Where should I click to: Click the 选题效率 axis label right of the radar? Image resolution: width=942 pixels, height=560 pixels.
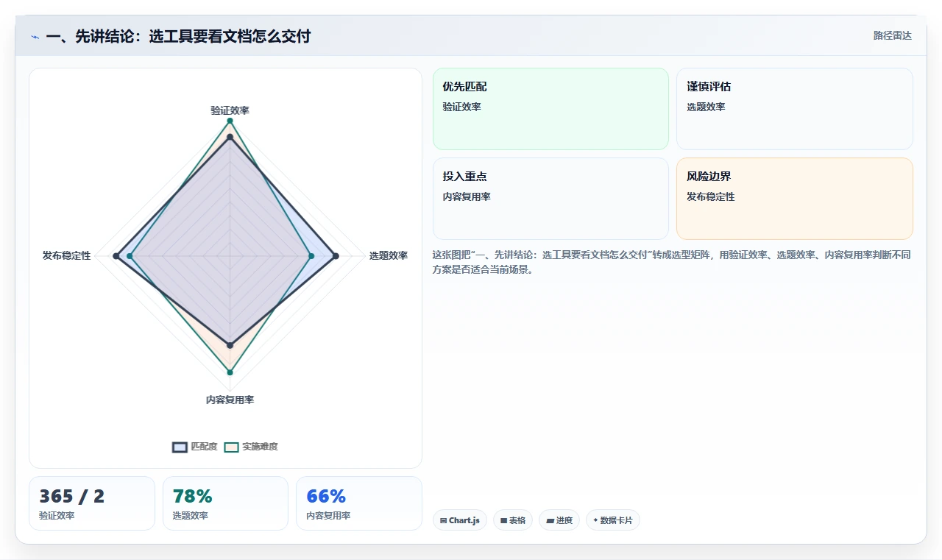tap(389, 256)
